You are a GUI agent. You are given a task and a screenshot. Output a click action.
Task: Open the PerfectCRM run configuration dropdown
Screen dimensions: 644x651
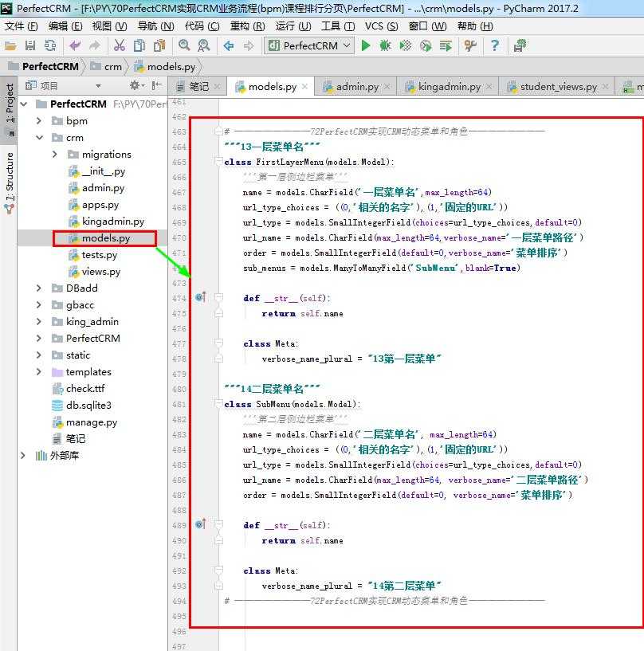coord(309,45)
